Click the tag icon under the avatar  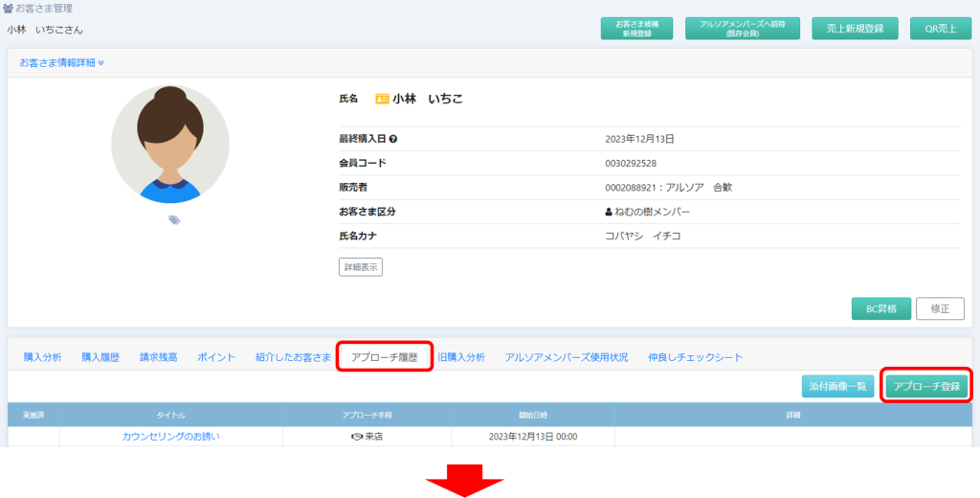tap(174, 219)
